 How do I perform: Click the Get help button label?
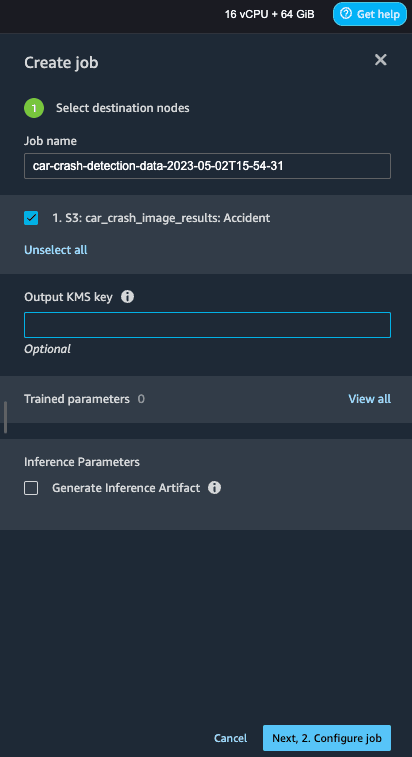(378, 14)
